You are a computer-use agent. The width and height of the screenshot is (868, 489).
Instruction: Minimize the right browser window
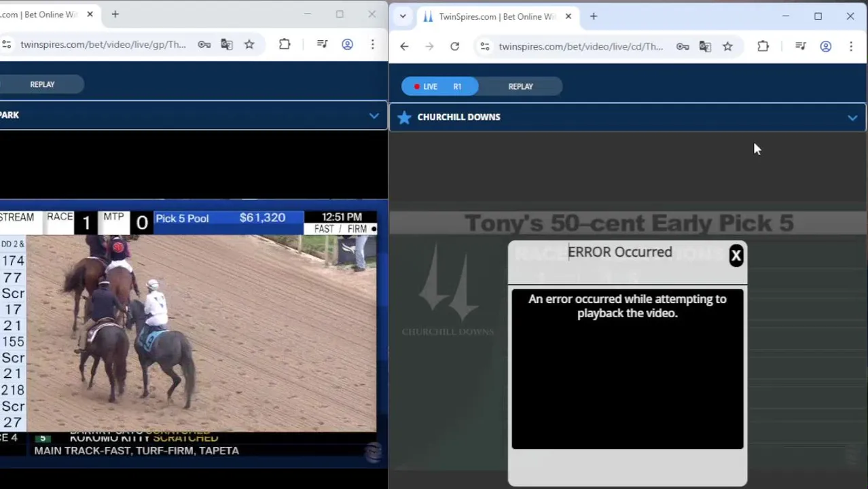coord(786,16)
